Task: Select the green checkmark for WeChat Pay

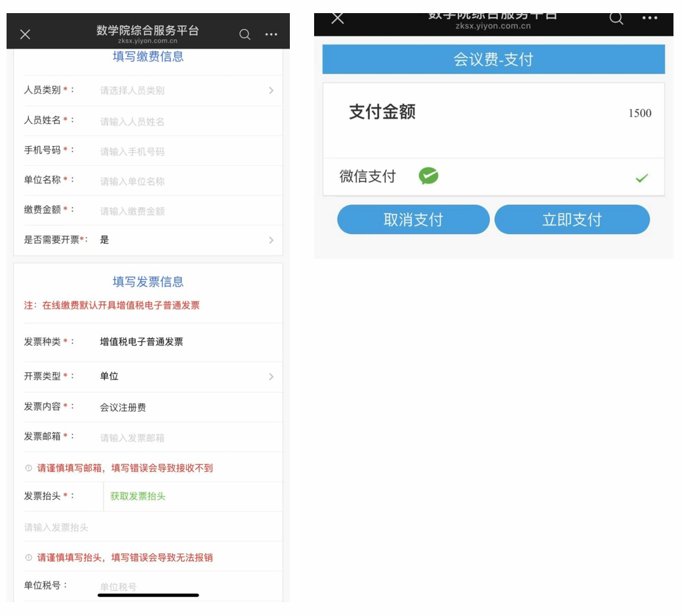Action: coord(641,178)
